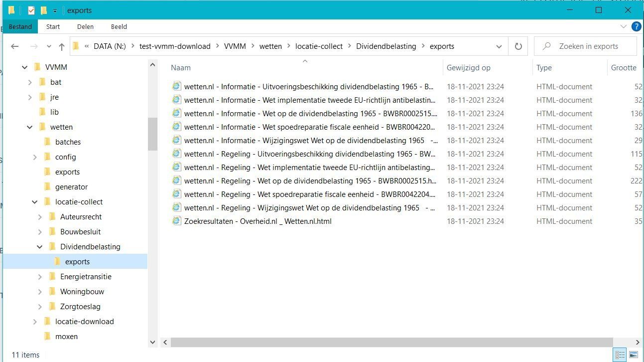644x362 pixels.
Task: Go back with the Back arrow
Action: tap(15, 46)
